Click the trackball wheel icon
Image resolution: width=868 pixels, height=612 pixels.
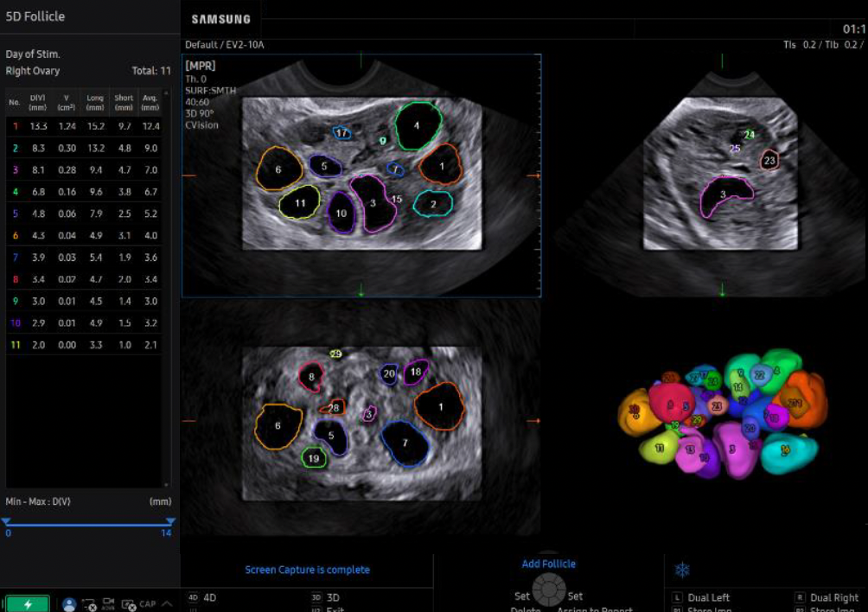tap(549, 590)
